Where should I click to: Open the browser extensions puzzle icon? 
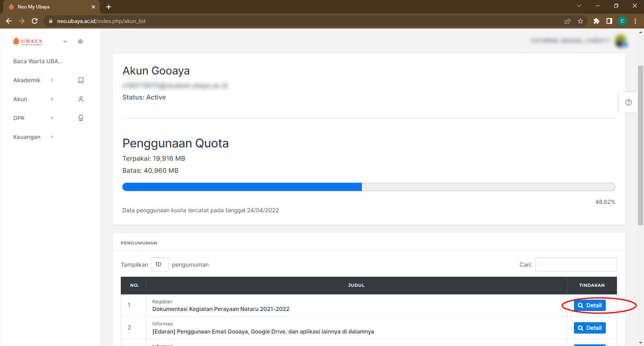[x=597, y=21]
